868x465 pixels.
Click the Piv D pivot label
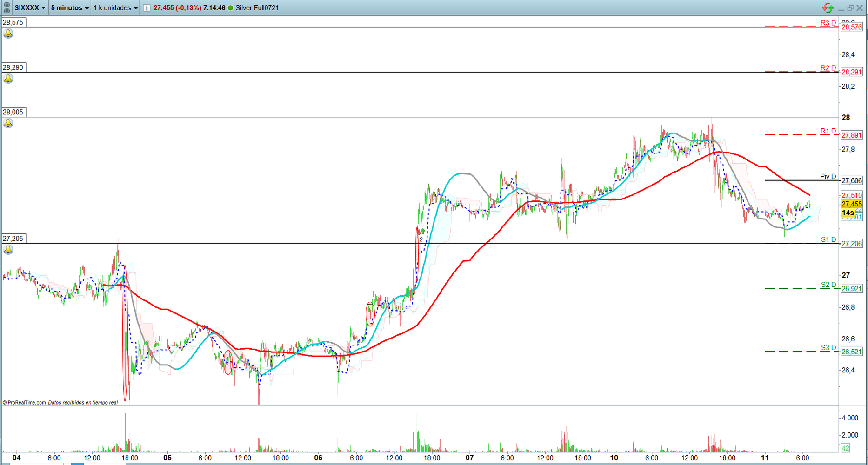click(x=828, y=176)
